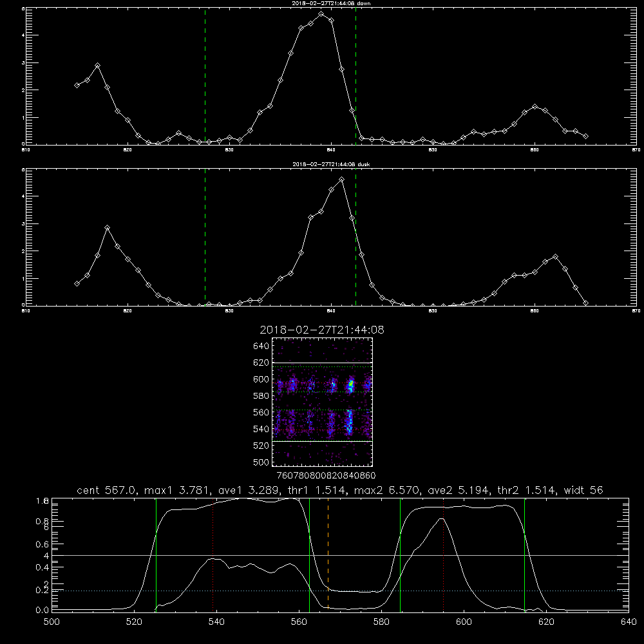This screenshot has width=644, height=644.
Task: Click the x-axis label 520 of the bottom plot
Action: 134,621
